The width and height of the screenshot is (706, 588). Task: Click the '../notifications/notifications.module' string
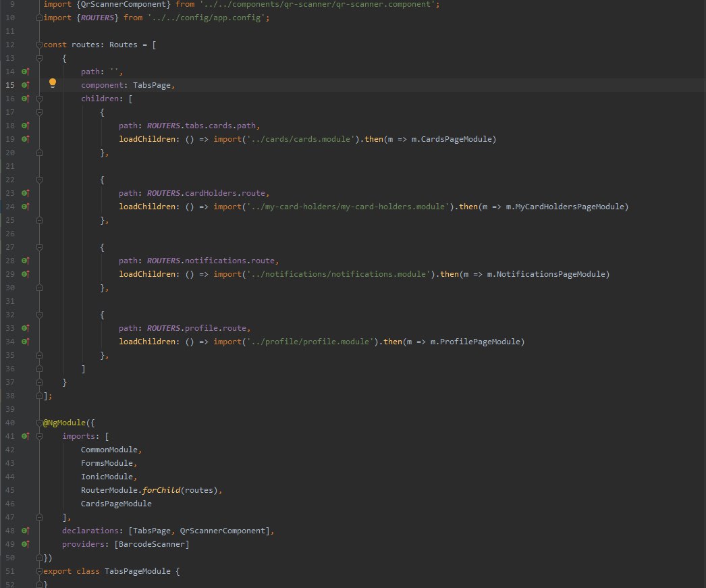[x=339, y=274]
